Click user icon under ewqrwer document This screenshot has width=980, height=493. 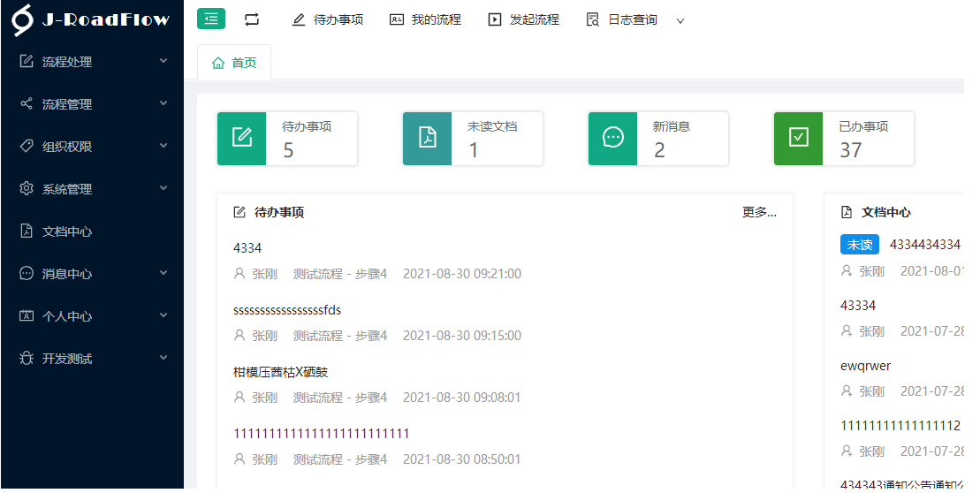847,391
